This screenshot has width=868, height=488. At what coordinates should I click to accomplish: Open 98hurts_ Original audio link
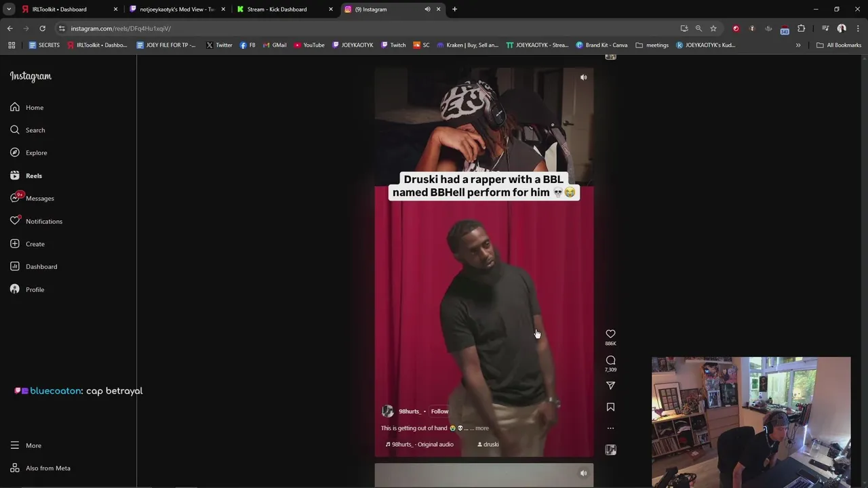420,445
